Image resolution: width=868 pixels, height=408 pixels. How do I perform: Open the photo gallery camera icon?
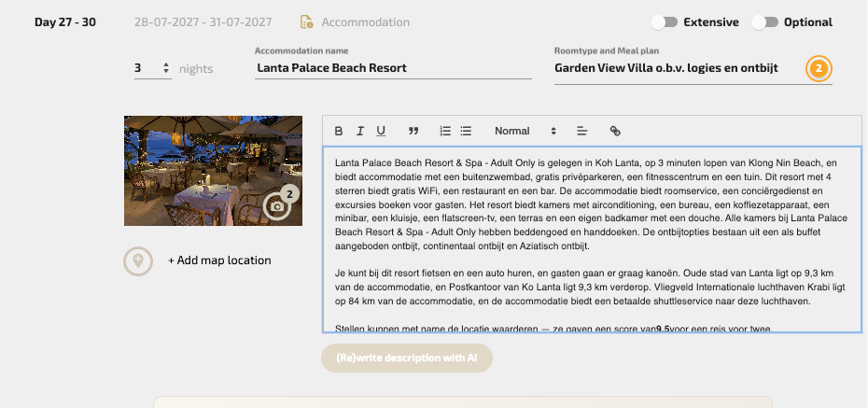278,205
